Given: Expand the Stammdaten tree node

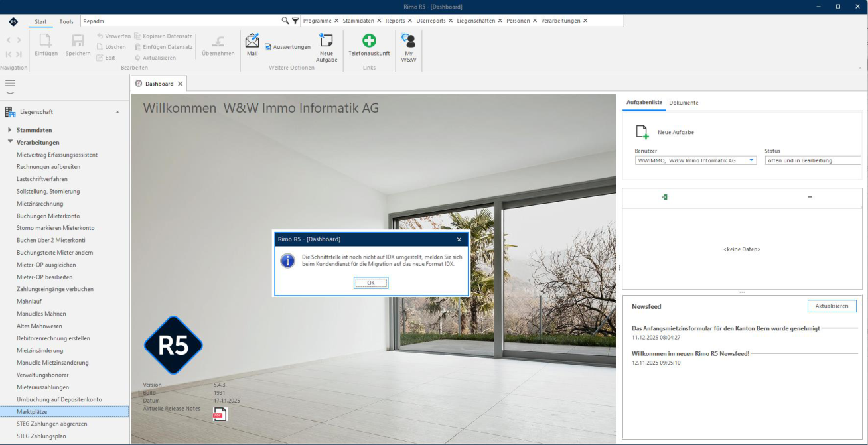Looking at the screenshot, I should tap(10, 130).
